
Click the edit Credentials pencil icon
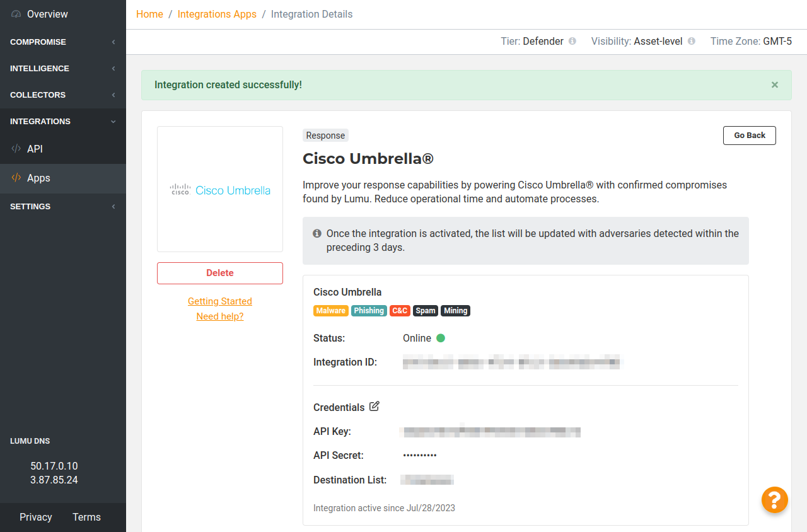pos(374,407)
